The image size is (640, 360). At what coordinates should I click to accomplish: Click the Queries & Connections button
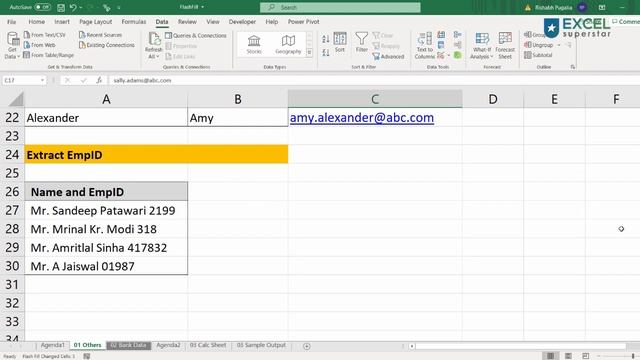[x=196, y=36]
